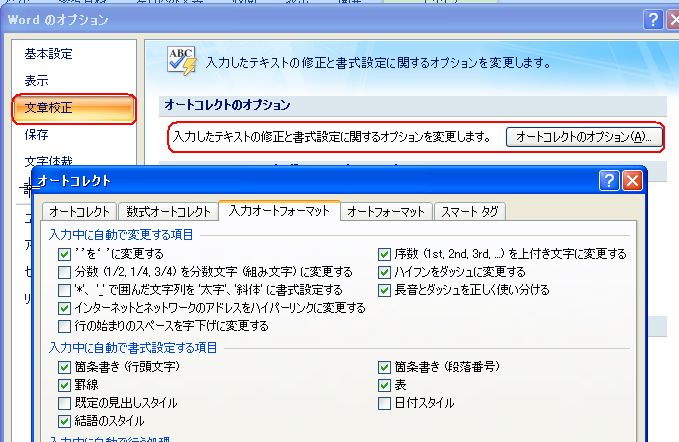Enable '太字'、'斜体' に書式設定する checkbox

click(x=64, y=290)
